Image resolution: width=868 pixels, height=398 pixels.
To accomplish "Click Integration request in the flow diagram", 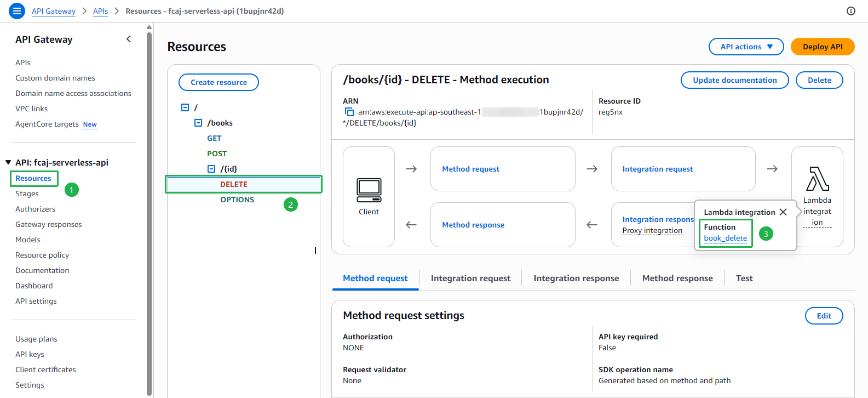I will point(657,169).
